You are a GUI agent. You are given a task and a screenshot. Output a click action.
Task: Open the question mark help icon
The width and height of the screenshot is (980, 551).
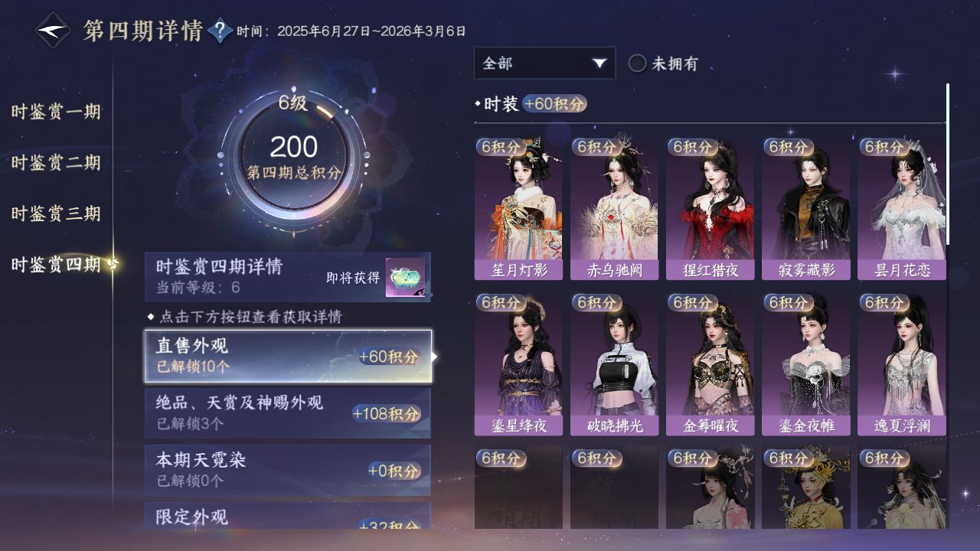[x=220, y=31]
